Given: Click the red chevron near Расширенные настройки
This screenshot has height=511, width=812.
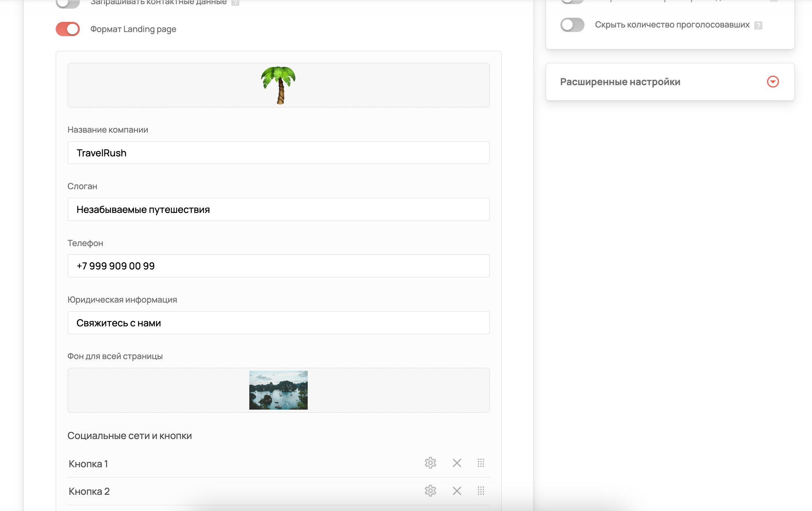Looking at the screenshot, I should (x=772, y=82).
